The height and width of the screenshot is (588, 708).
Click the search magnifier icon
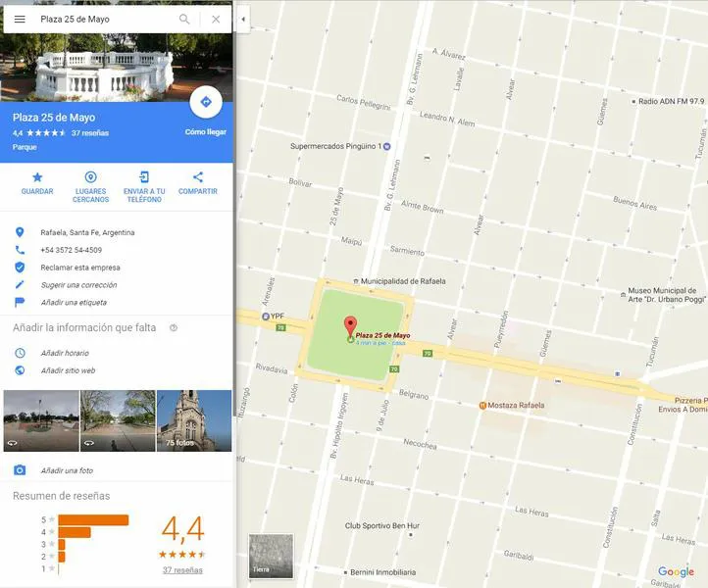184,19
